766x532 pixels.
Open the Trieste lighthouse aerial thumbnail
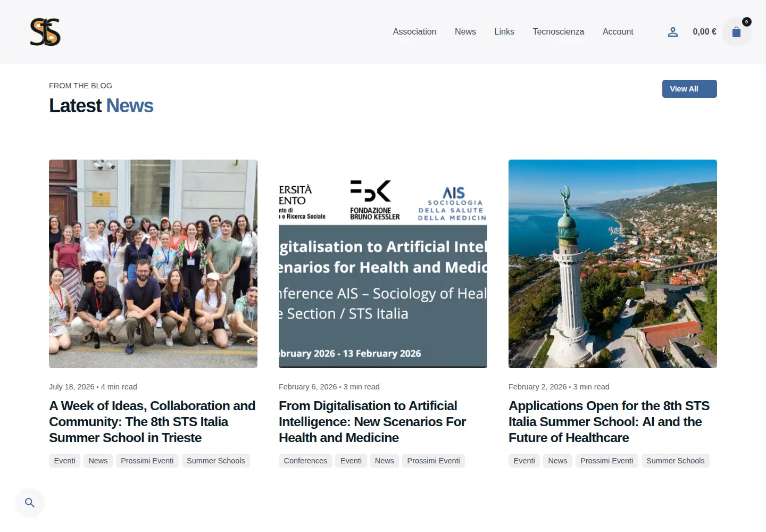click(x=613, y=264)
